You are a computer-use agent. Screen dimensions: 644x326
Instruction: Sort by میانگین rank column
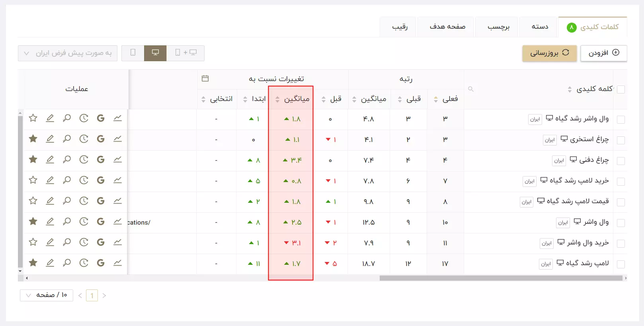(354, 99)
